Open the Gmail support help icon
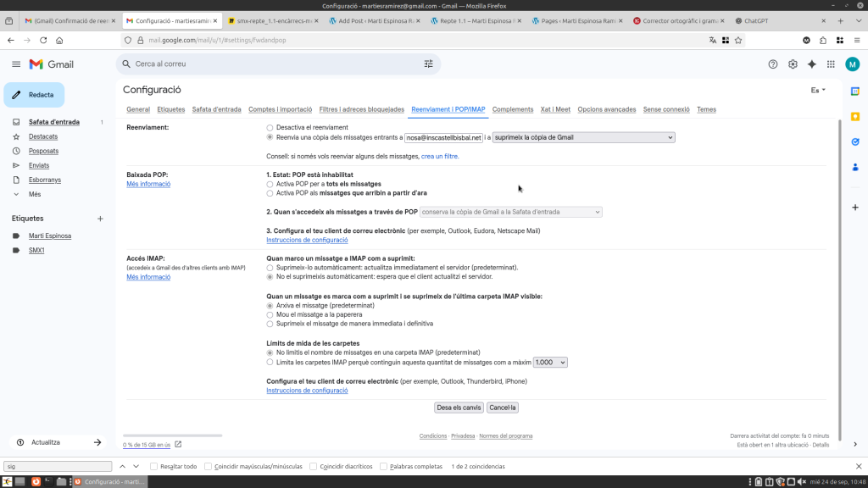This screenshot has height=488, width=868. point(772,64)
